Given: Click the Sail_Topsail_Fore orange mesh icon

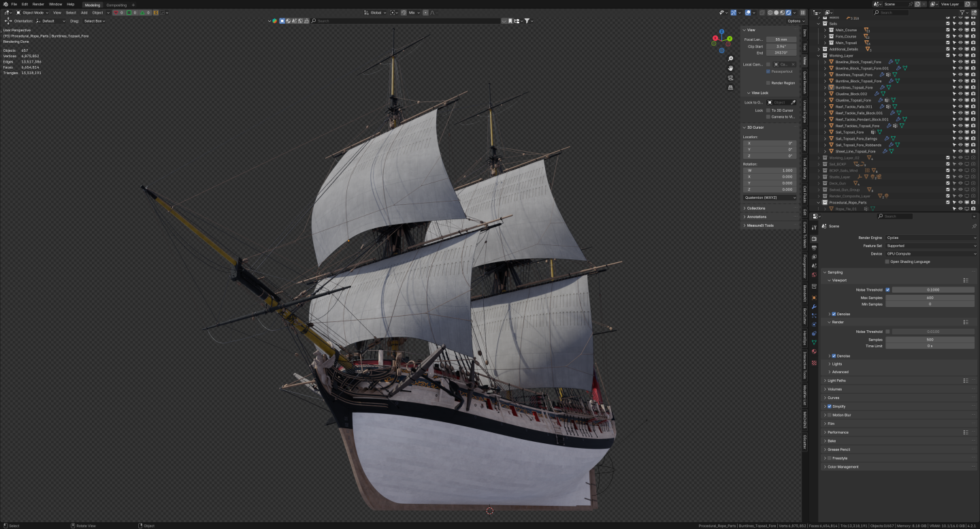Looking at the screenshot, I should 831,132.
